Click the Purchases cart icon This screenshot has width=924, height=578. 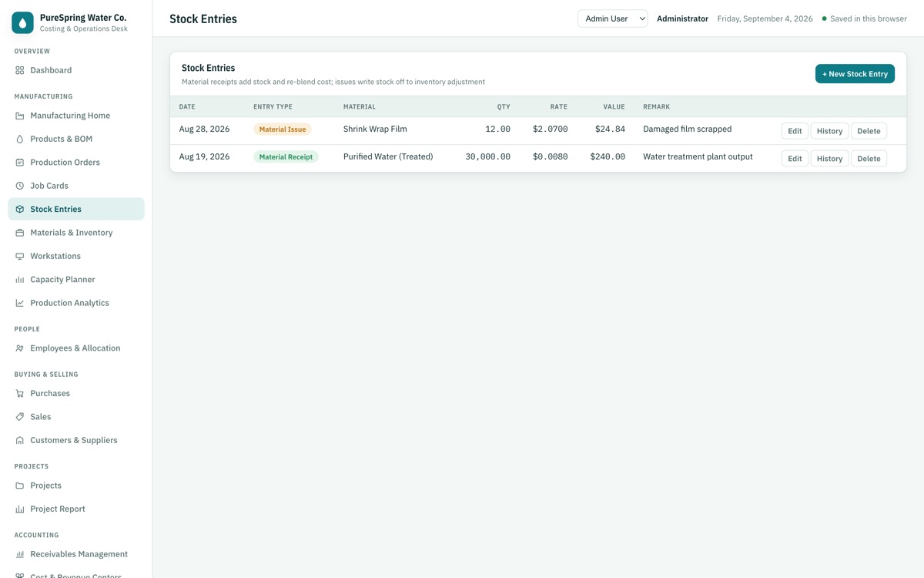(20, 393)
